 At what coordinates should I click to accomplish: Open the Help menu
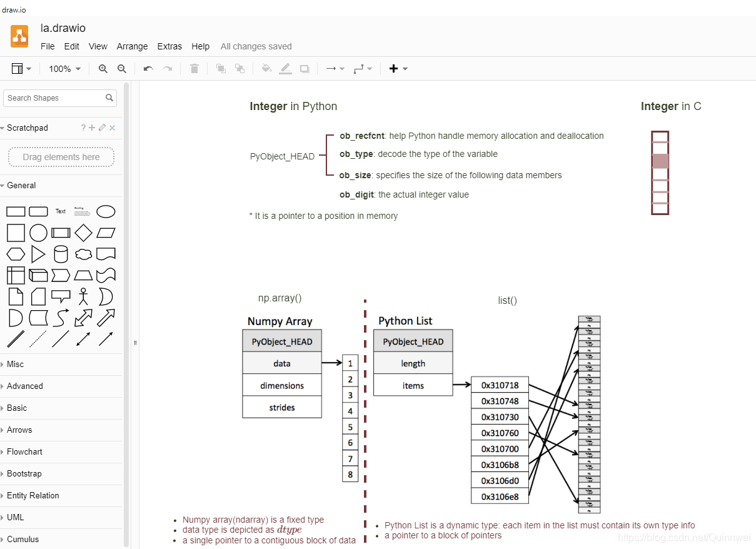pyautogui.click(x=201, y=46)
